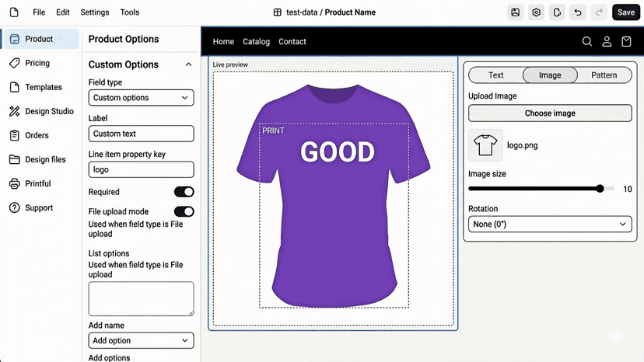
Task: Undo the last action
Action: tap(578, 12)
